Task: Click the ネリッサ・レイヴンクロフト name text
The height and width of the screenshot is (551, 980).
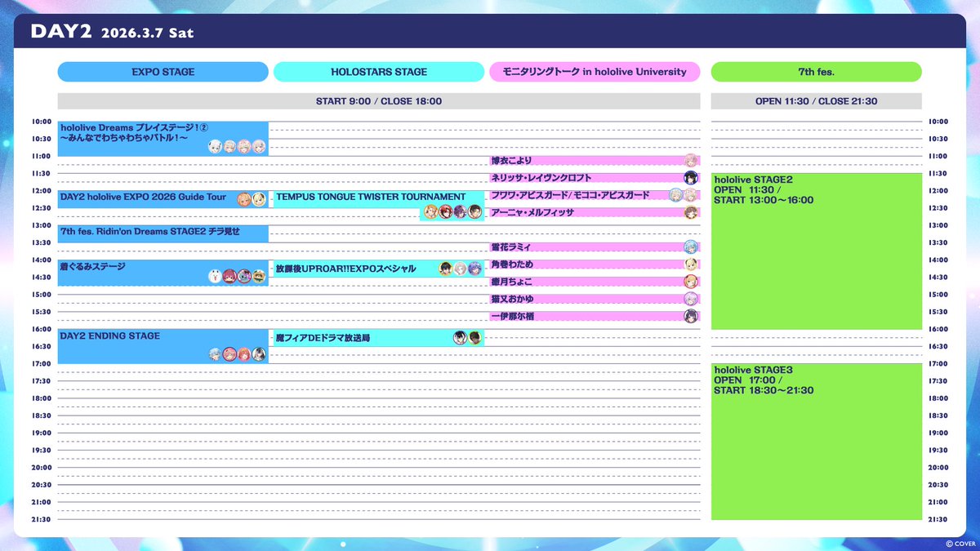Action: pos(541,178)
